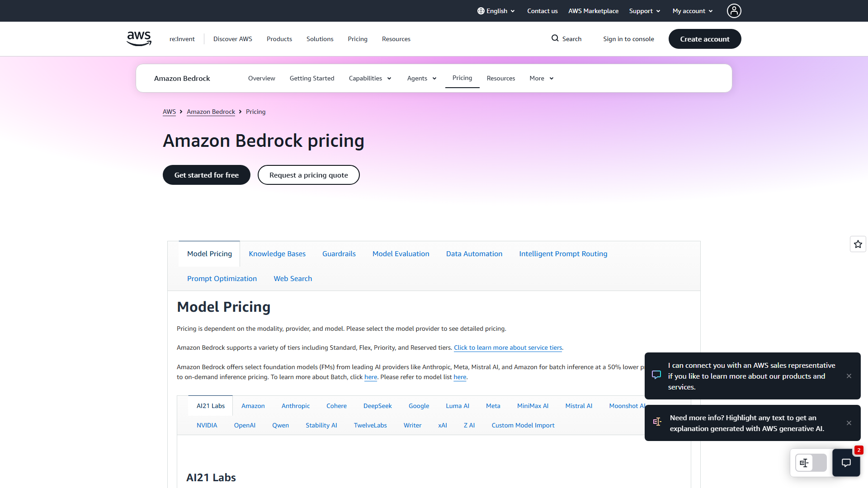Open AWS Marketplace link

tap(593, 11)
